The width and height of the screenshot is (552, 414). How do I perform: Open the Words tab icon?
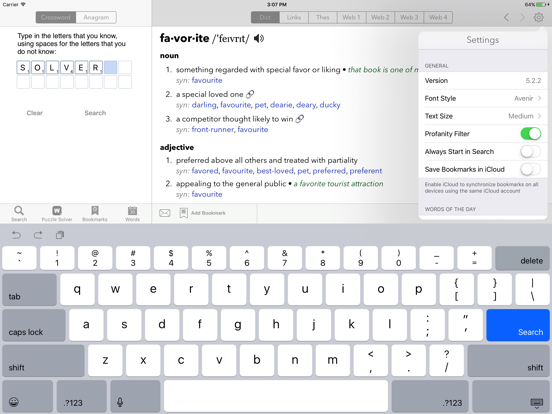pyautogui.click(x=132, y=211)
